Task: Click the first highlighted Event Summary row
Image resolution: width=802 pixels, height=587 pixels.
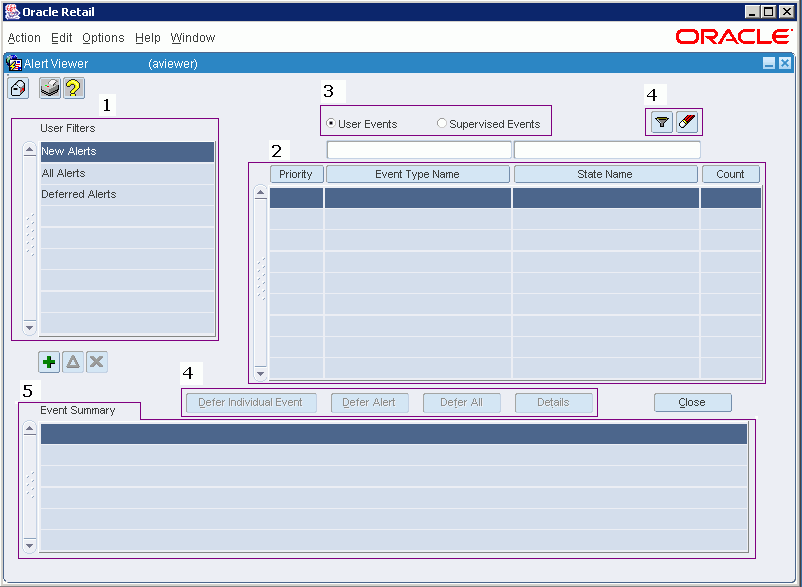Action: click(x=394, y=434)
